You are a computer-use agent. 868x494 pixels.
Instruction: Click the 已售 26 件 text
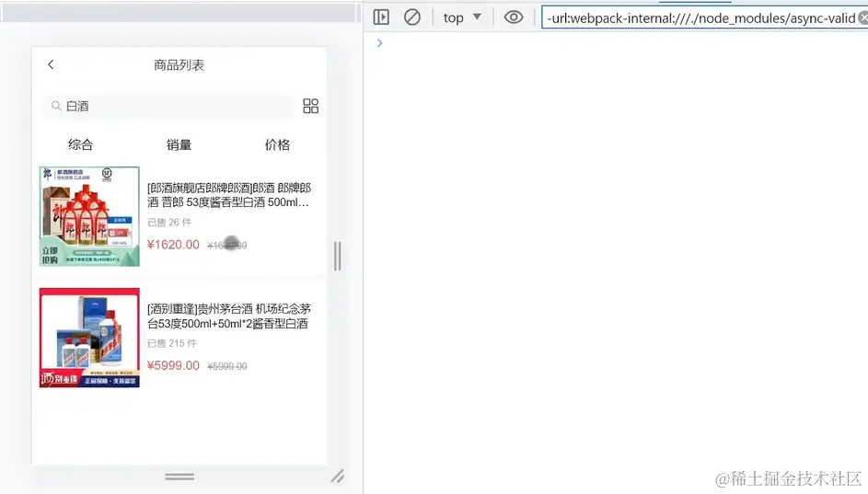[169, 223]
